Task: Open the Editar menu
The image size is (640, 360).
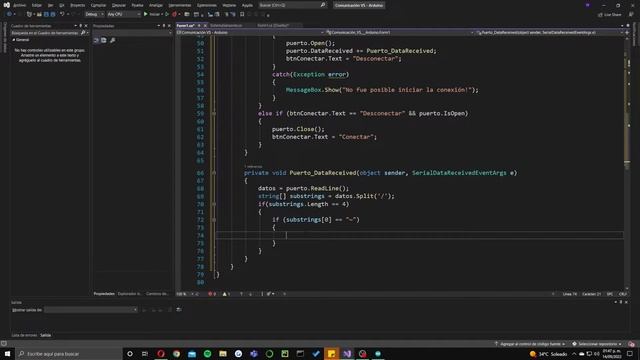Action: click(37, 5)
